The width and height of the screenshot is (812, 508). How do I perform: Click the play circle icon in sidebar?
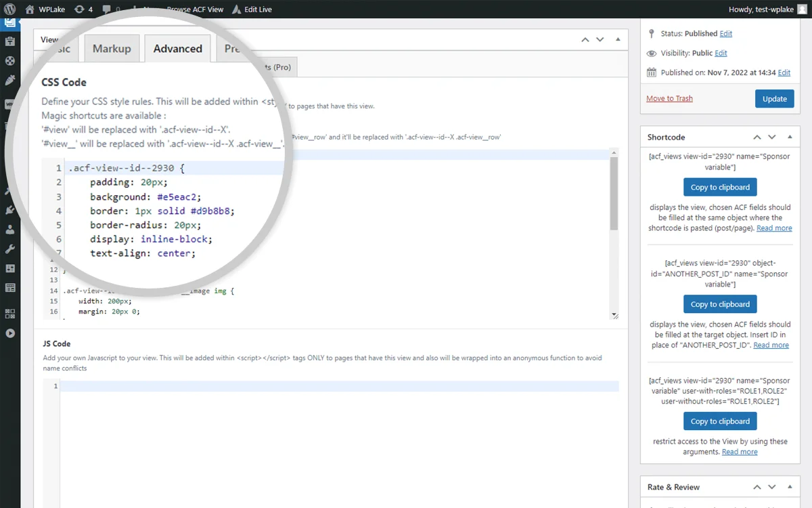[x=10, y=333]
